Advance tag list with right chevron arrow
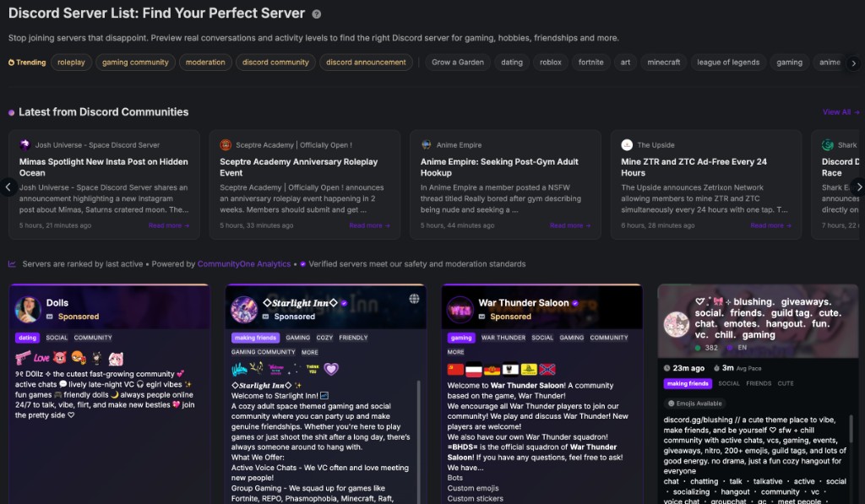Image resolution: width=865 pixels, height=504 pixels. [853, 62]
